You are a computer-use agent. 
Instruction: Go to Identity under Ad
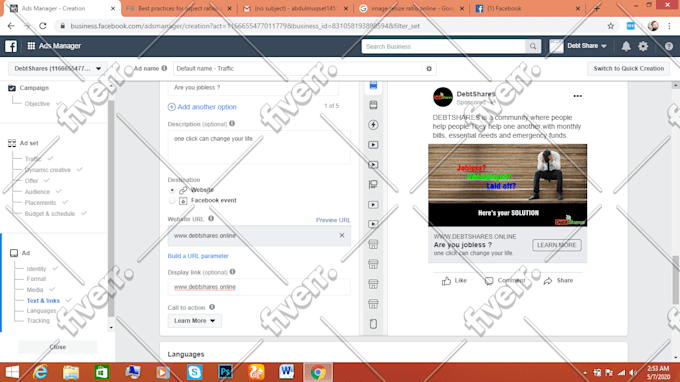point(36,269)
